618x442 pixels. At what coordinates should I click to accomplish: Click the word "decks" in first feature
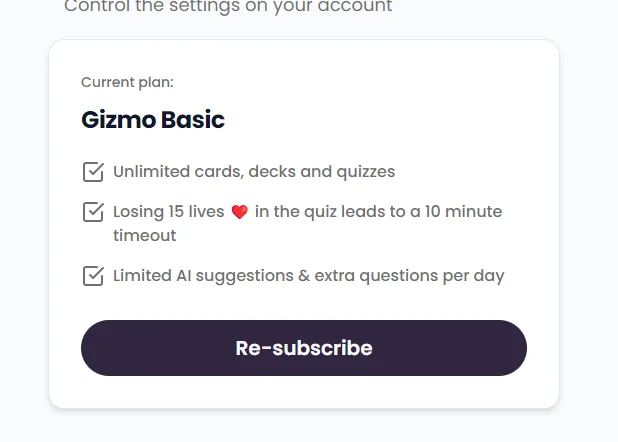tap(272, 172)
